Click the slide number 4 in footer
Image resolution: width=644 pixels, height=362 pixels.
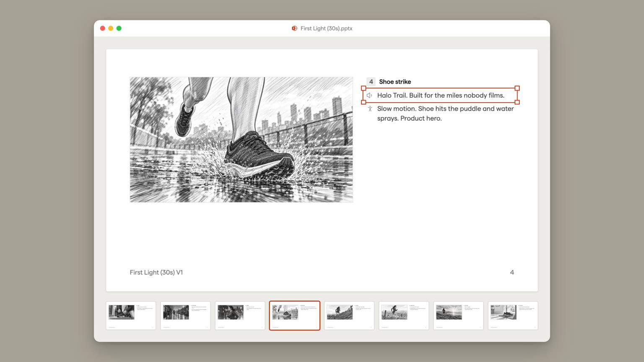[x=512, y=272]
